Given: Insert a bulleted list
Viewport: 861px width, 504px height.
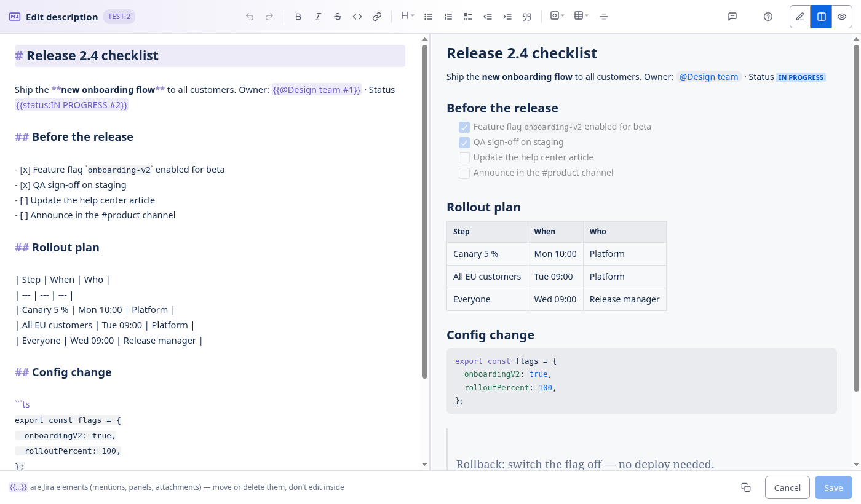Looking at the screenshot, I should [x=429, y=17].
